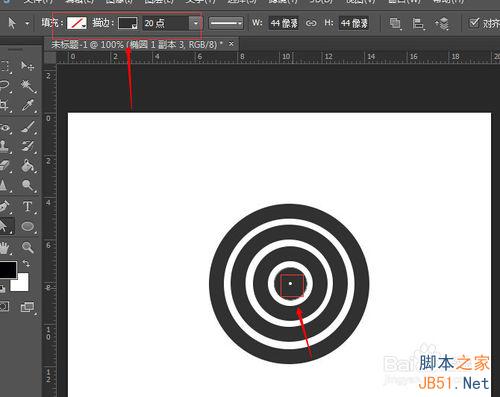Select the Move tool
This screenshot has height=397, width=500.
27,66
